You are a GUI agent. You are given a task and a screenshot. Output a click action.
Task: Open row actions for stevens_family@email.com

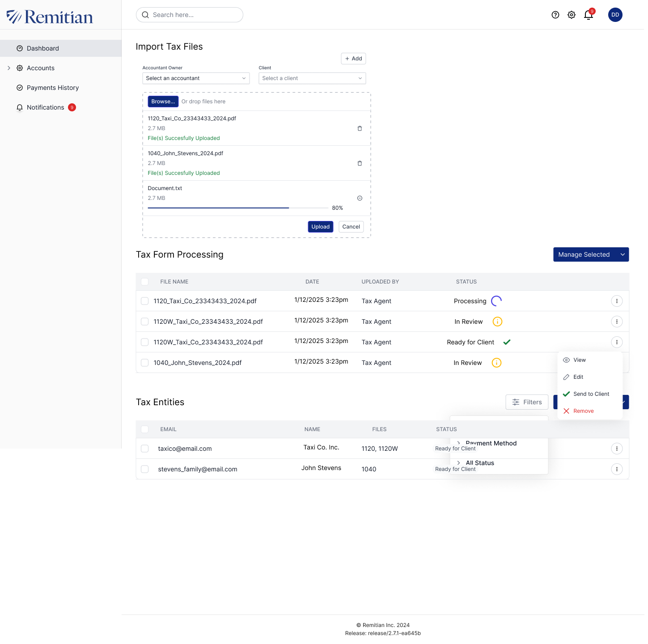tap(617, 469)
